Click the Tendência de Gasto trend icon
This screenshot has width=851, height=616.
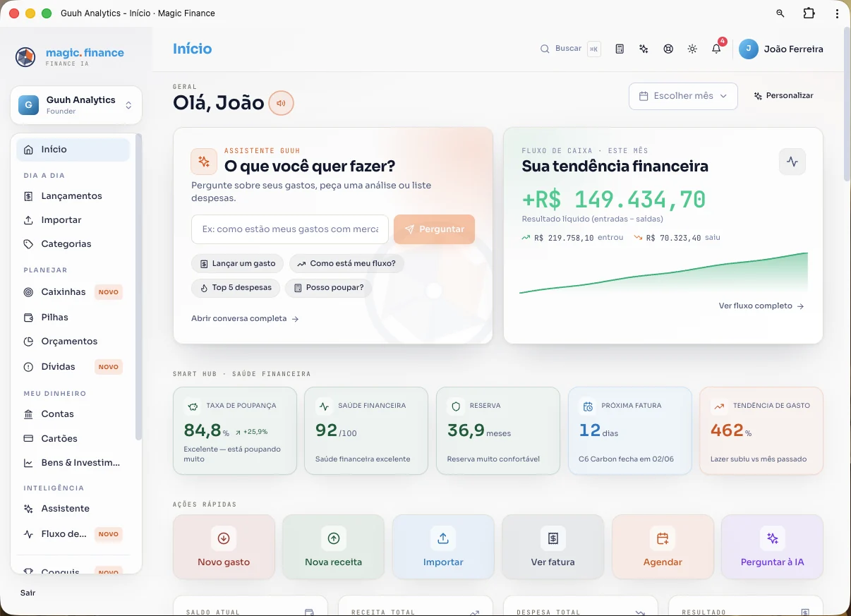click(719, 406)
